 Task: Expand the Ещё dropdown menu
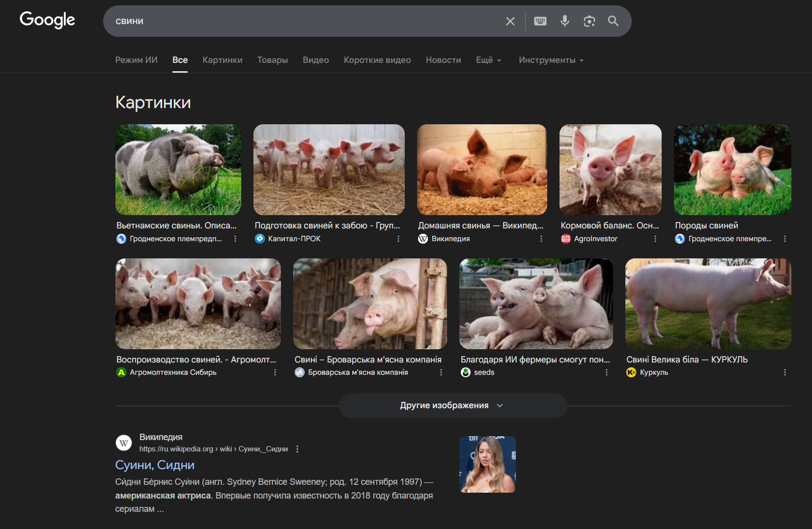pos(488,60)
